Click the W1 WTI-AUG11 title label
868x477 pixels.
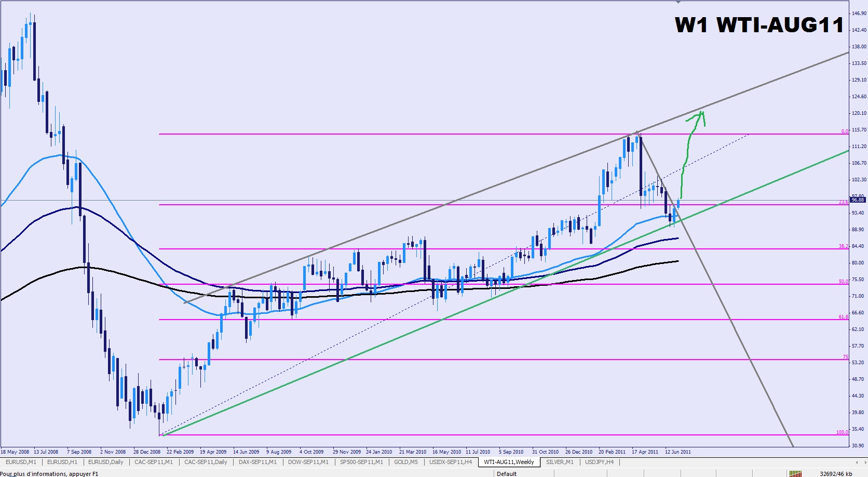(x=759, y=25)
